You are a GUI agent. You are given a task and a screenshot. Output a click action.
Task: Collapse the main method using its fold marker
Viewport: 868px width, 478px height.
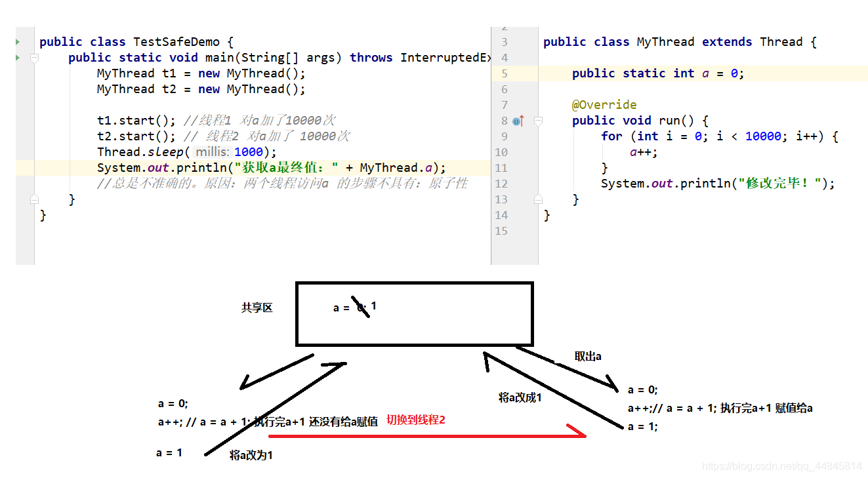(34, 58)
